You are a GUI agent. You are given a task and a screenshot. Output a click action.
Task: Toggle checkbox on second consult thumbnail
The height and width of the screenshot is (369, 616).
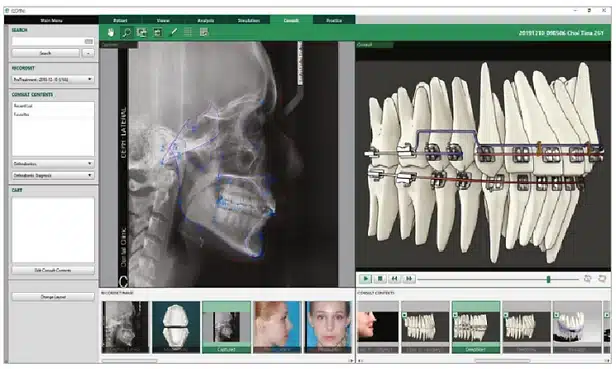[405, 315]
